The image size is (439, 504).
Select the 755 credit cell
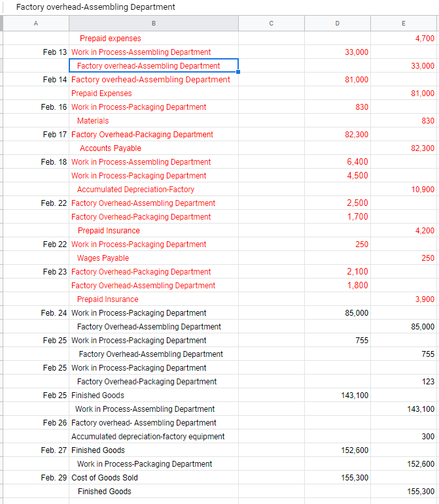tap(404, 354)
